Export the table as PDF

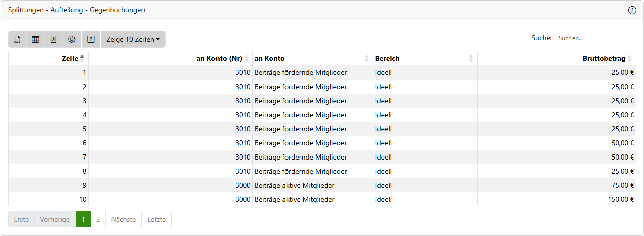point(53,39)
